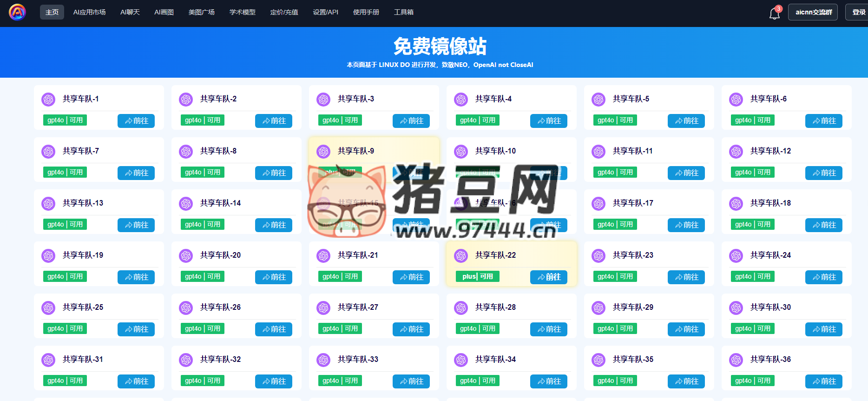Click the ChatGPT icon of 共享车队-2
The image size is (868, 401).
(186, 99)
